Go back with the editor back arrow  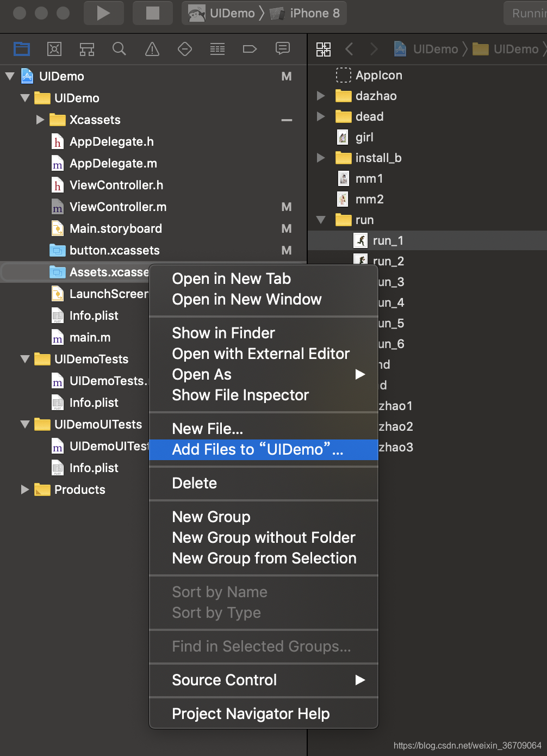click(x=349, y=49)
